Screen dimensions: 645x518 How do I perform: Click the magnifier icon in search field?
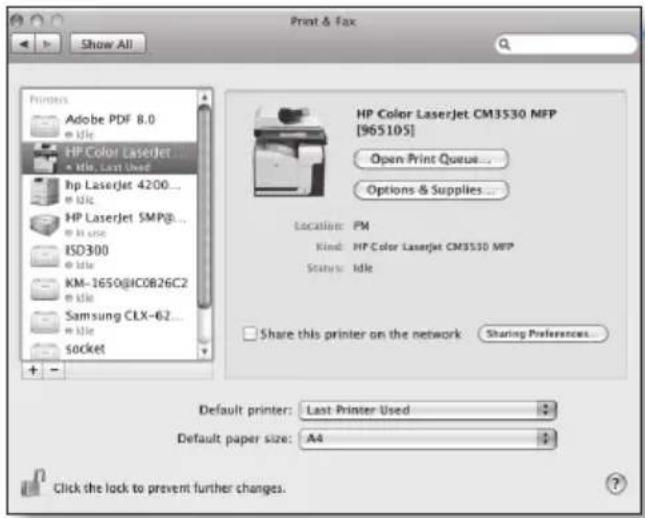tap(504, 44)
